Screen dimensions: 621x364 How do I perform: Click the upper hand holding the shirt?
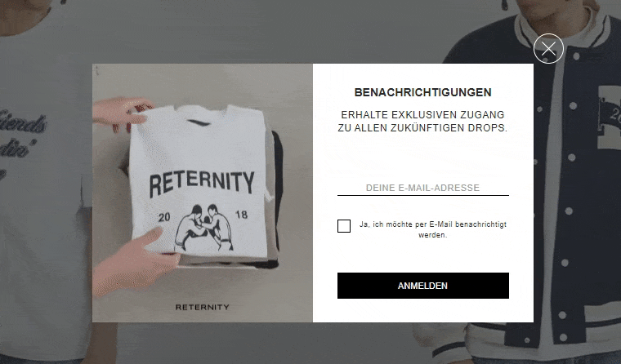click(121, 113)
